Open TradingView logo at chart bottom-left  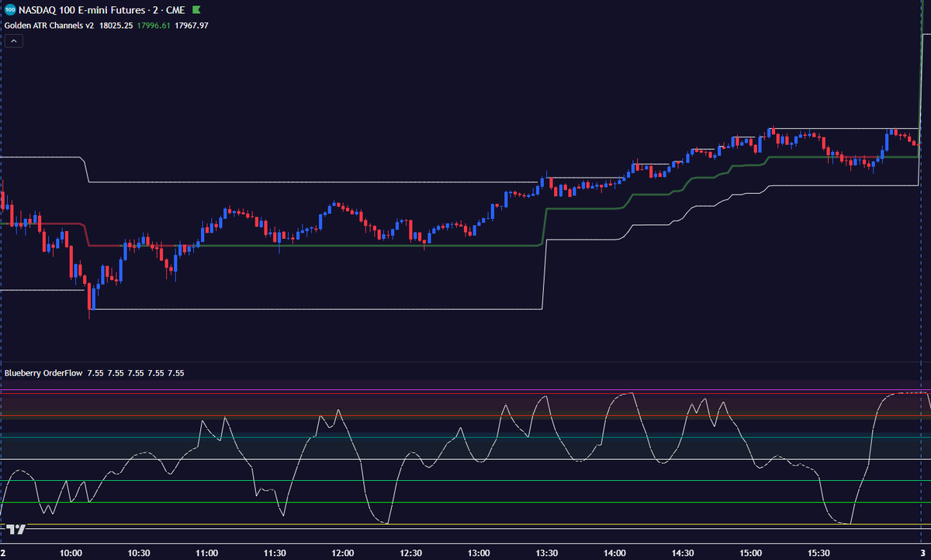(x=16, y=529)
